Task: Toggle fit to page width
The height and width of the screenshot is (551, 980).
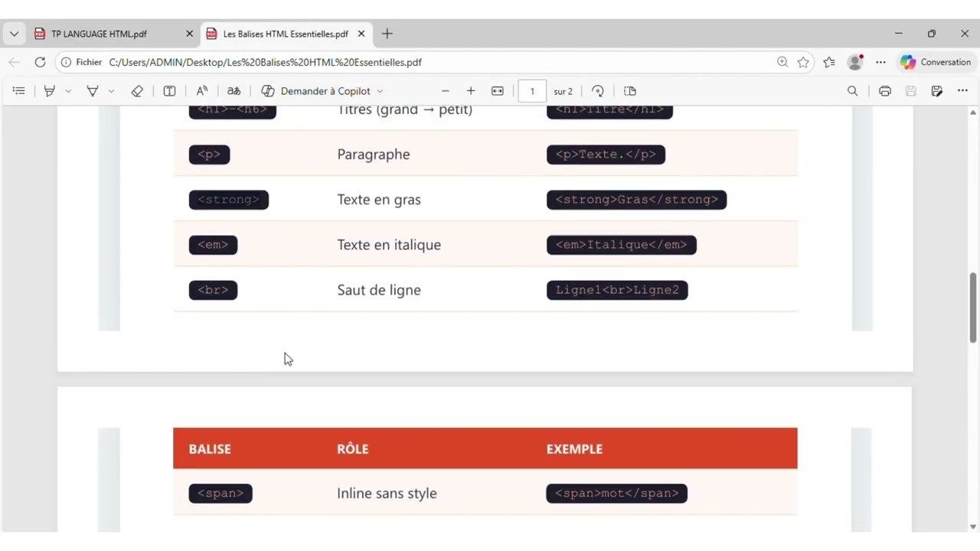Action: point(498,91)
